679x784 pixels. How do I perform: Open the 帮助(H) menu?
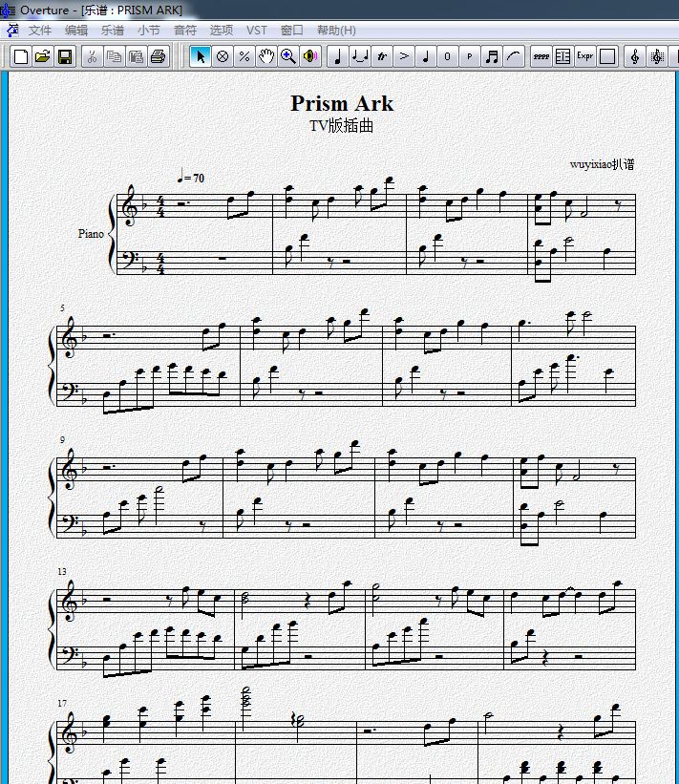pyautogui.click(x=336, y=31)
